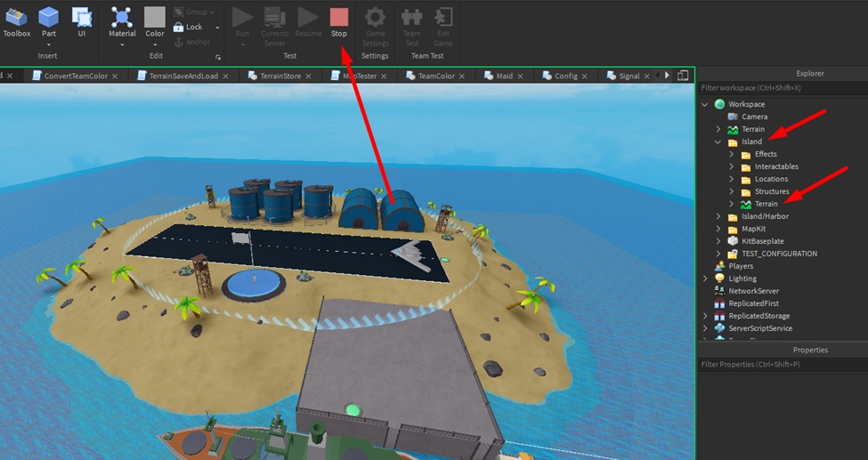Click the Group button
The height and width of the screenshot is (460, 868).
193,12
